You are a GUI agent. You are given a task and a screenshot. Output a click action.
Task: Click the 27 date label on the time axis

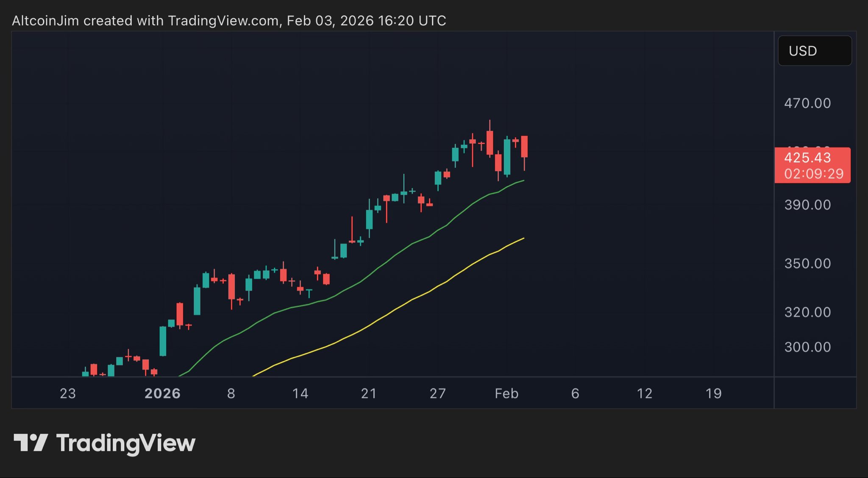(x=437, y=393)
